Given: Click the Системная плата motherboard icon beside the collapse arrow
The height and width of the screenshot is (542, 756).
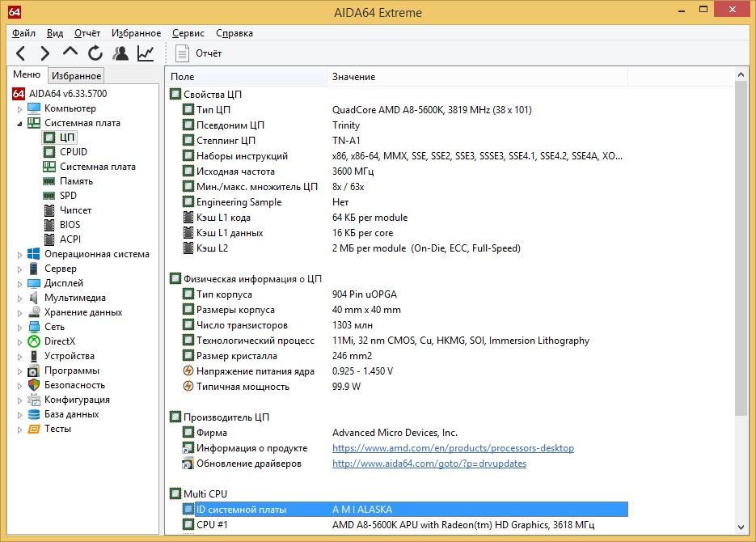Looking at the screenshot, I should pos(34,123).
